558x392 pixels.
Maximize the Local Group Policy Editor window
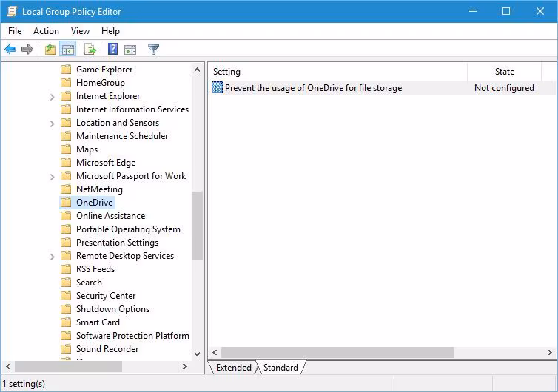(x=506, y=11)
